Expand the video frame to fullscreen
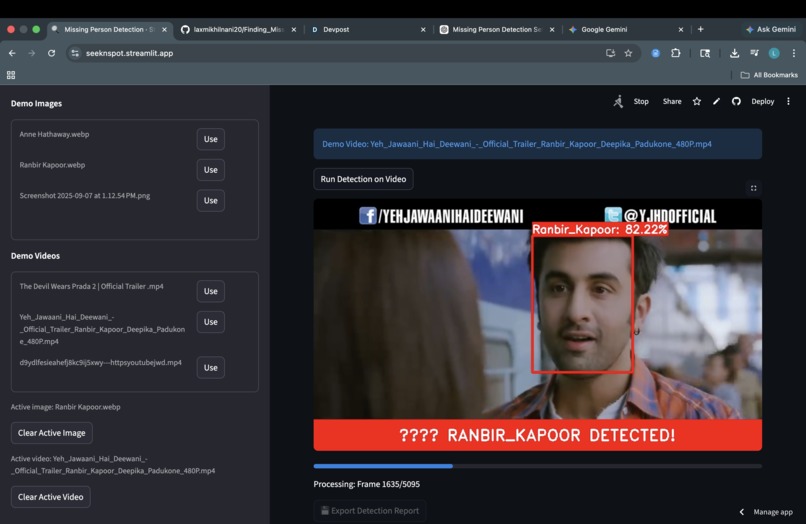 (x=754, y=188)
